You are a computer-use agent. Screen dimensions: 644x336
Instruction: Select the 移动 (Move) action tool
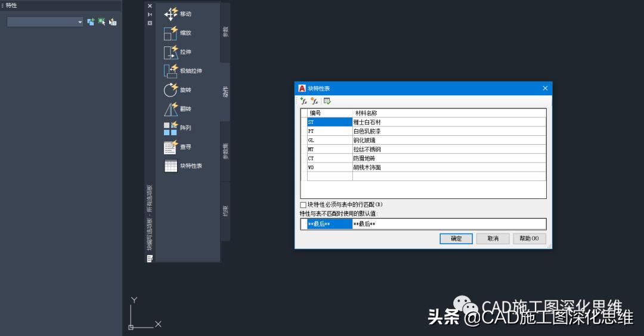click(x=178, y=14)
